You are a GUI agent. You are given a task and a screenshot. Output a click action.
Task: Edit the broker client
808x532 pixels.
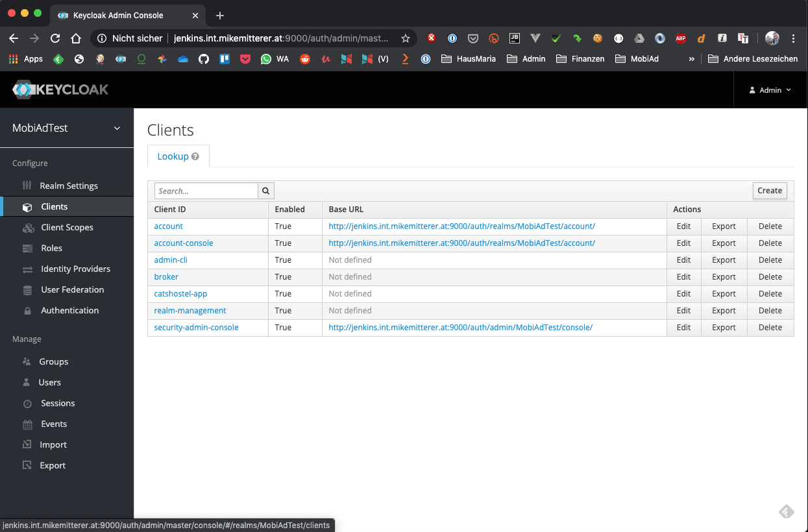[684, 277]
